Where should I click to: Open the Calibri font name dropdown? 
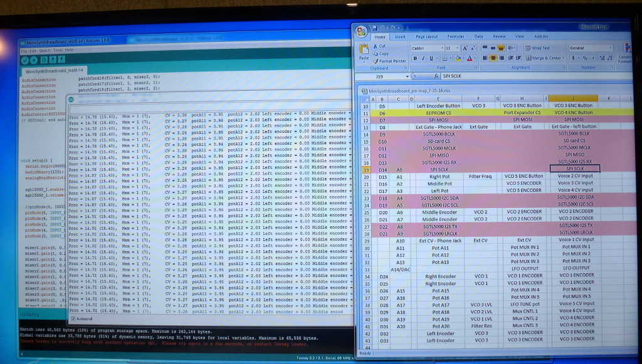442,48
